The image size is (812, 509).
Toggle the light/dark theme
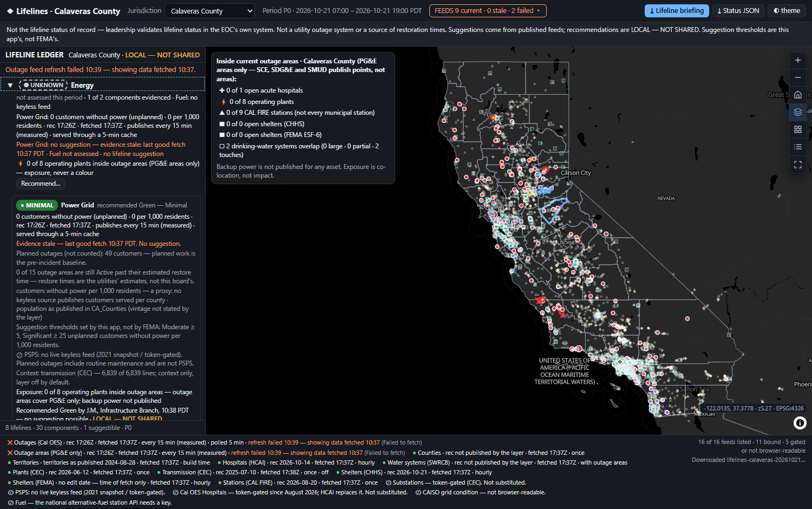[787, 11]
